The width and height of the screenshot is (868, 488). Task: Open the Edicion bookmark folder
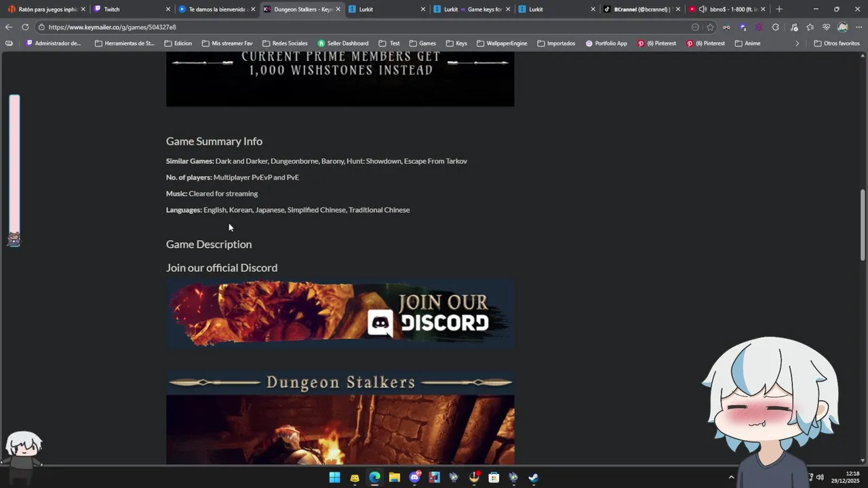178,43
